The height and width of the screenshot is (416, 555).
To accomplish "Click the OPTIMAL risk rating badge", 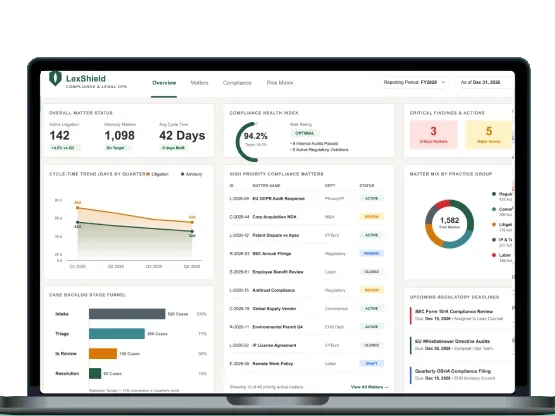I will pos(304,133).
